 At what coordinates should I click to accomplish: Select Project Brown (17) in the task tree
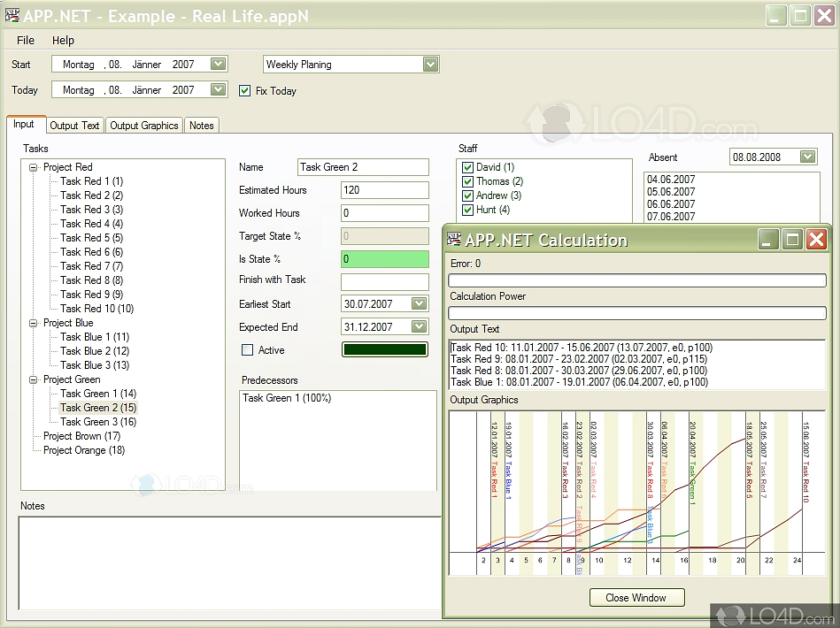pyautogui.click(x=81, y=436)
